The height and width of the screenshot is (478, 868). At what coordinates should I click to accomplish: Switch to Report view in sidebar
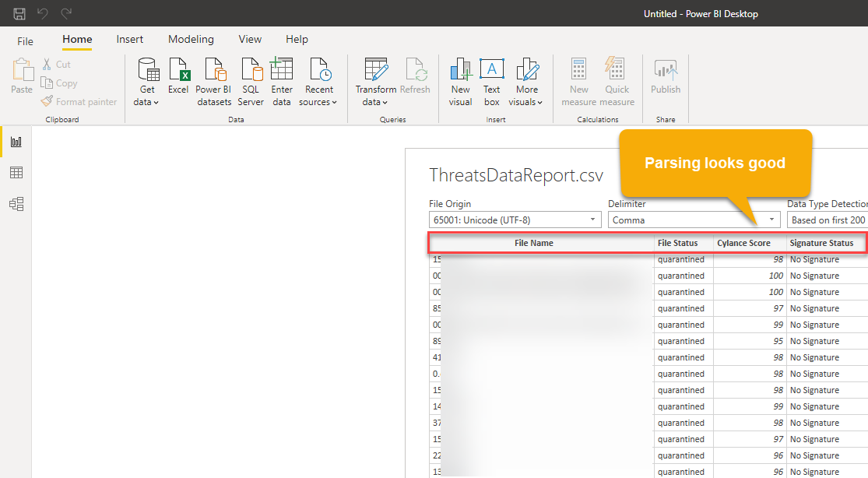(16, 142)
